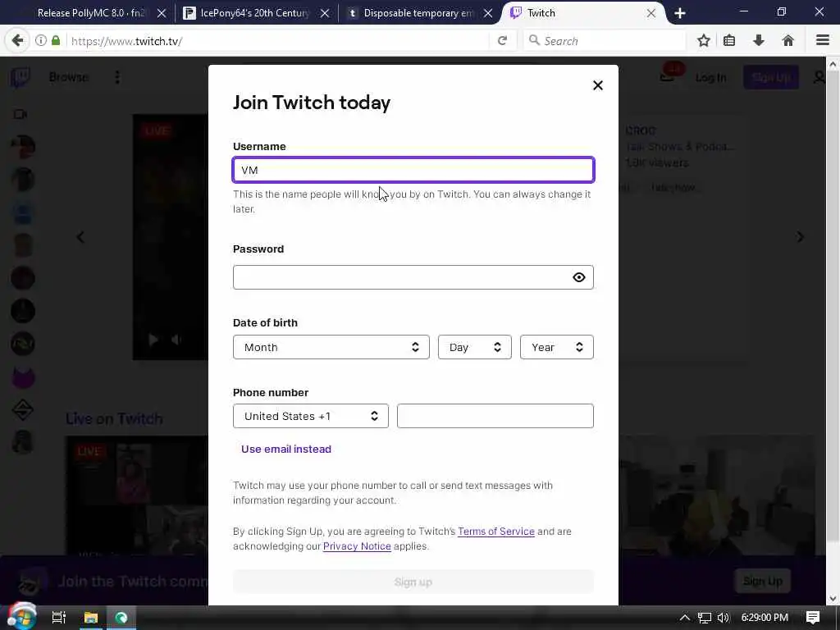Show hidden system tray icons
840x630 pixels.
click(685, 618)
